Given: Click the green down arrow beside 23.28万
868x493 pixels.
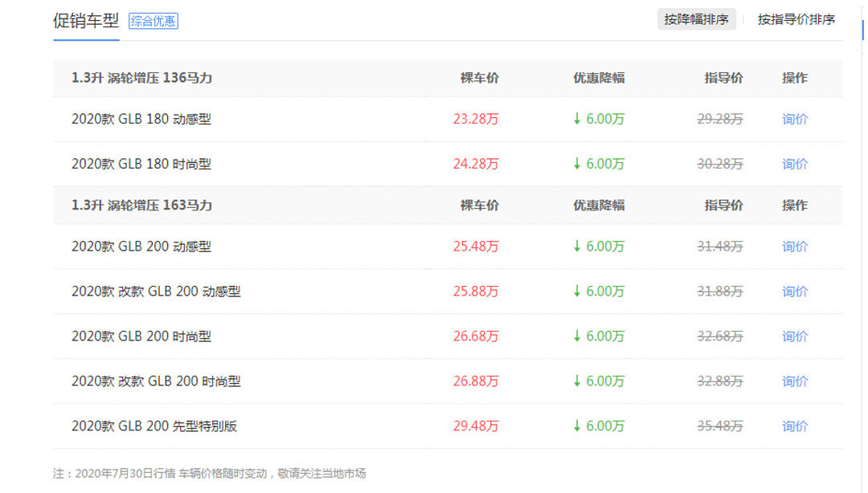Looking at the screenshot, I should click(576, 119).
